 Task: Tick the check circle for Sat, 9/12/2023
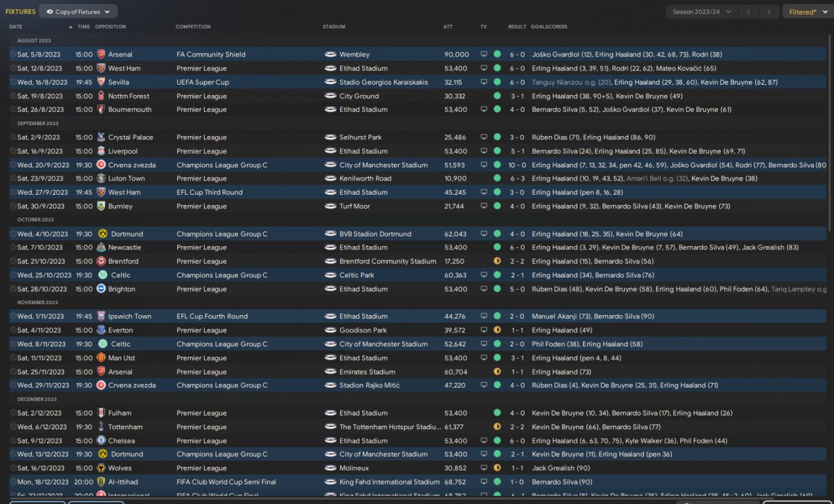click(13, 441)
